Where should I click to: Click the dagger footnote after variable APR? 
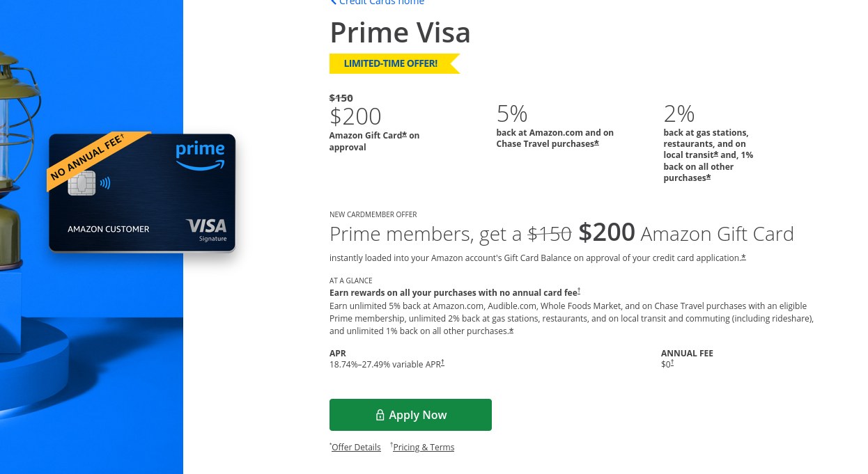pos(442,363)
